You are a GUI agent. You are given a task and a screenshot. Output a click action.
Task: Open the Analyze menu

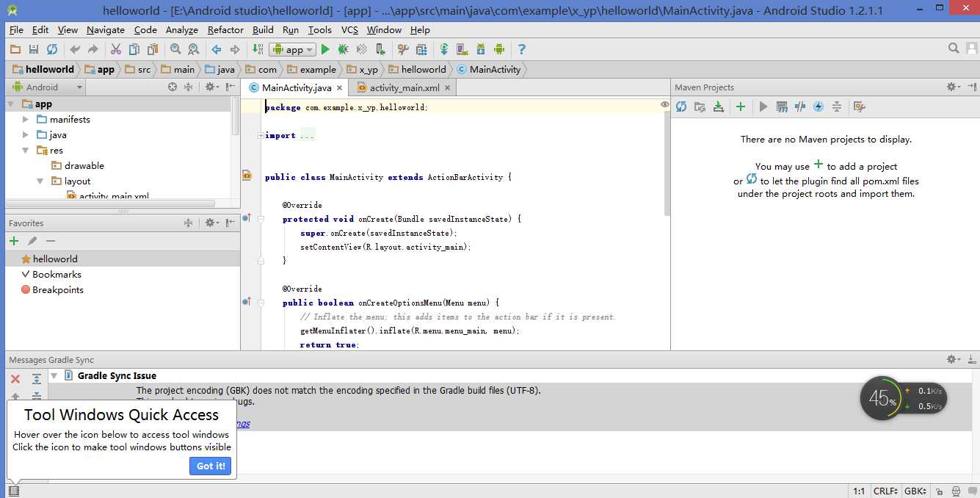(x=182, y=30)
